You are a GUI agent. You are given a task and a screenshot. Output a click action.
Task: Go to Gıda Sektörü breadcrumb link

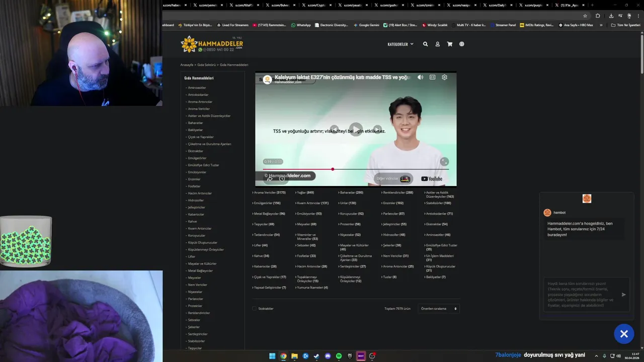(x=206, y=65)
